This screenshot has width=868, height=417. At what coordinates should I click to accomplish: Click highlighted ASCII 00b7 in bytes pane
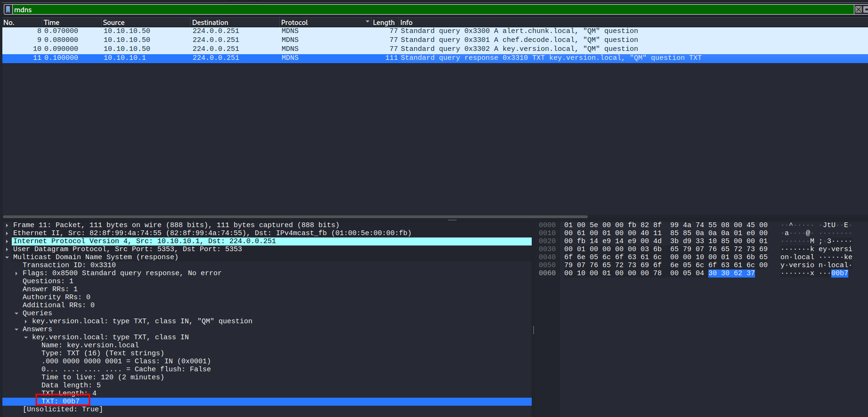(840, 273)
